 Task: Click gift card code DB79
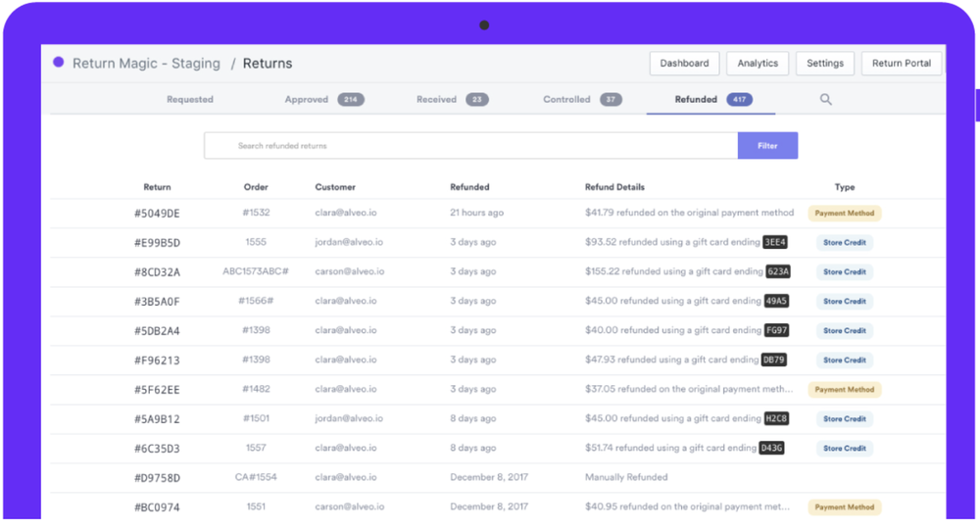click(774, 360)
